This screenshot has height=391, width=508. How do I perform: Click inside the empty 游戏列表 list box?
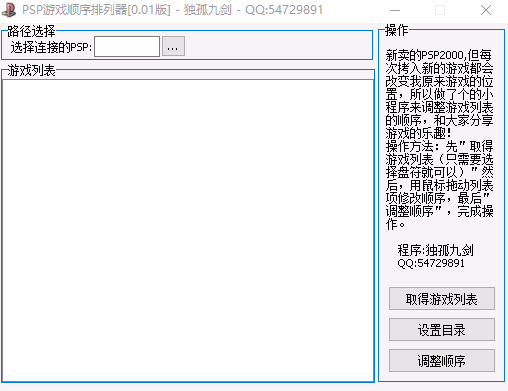[x=188, y=231]
